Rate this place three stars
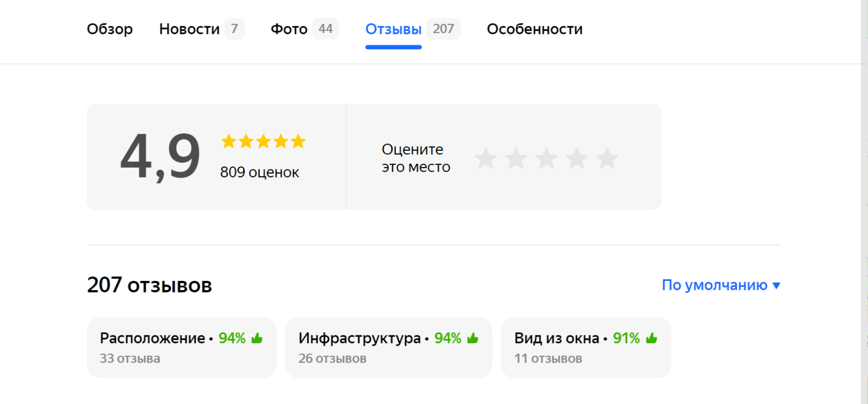Viewport: 868px width, 404px height. click(547, 159)
